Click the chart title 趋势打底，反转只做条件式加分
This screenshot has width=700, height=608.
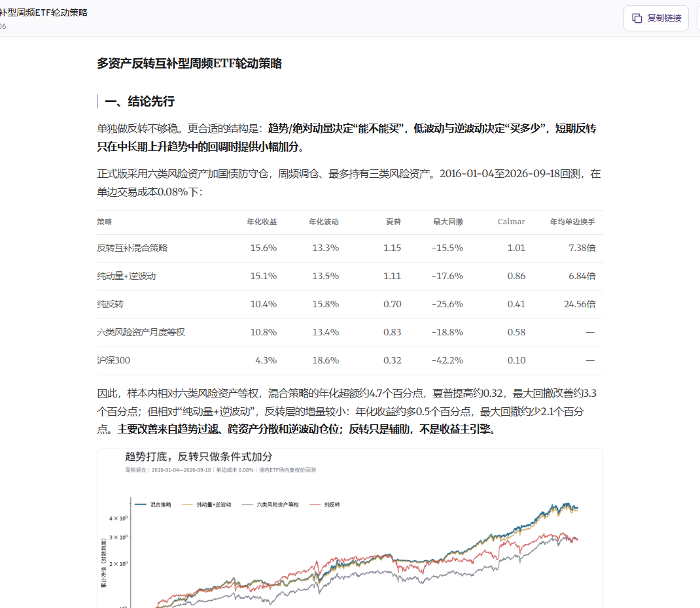point(199,457)
